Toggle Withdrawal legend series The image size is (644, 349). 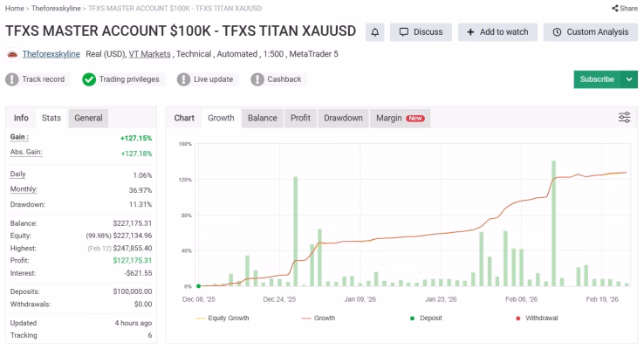pos(537,318)
